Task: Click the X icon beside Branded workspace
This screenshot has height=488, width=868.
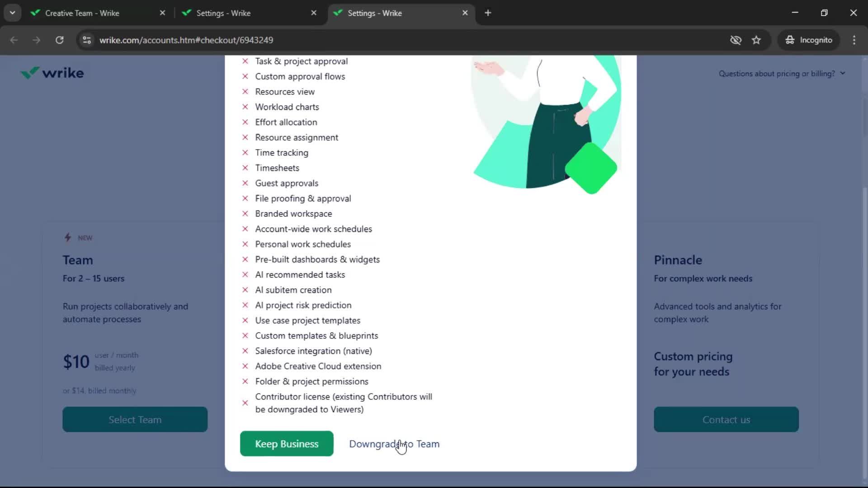Action: click(245, 213)
